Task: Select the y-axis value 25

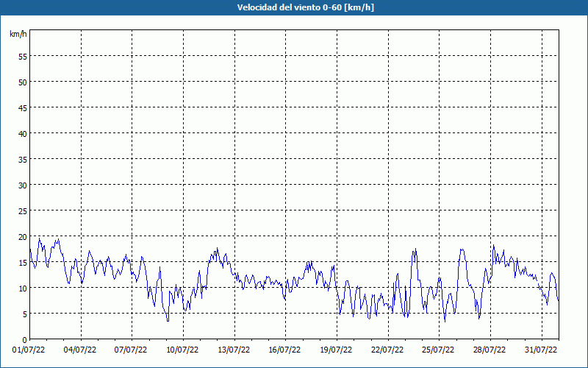Action: click(x=23, y=211)
